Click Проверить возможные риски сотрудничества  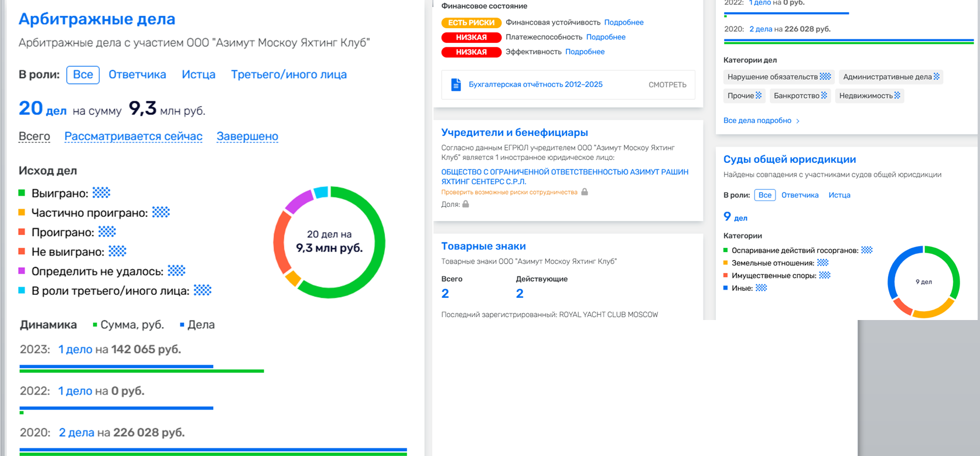[x=509, y=192]
